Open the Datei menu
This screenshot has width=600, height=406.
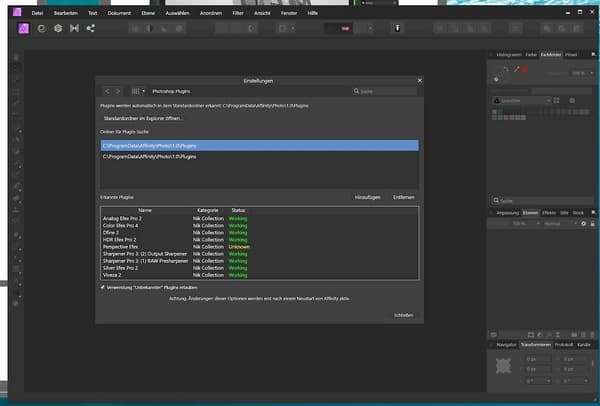(x=37, y=13)
